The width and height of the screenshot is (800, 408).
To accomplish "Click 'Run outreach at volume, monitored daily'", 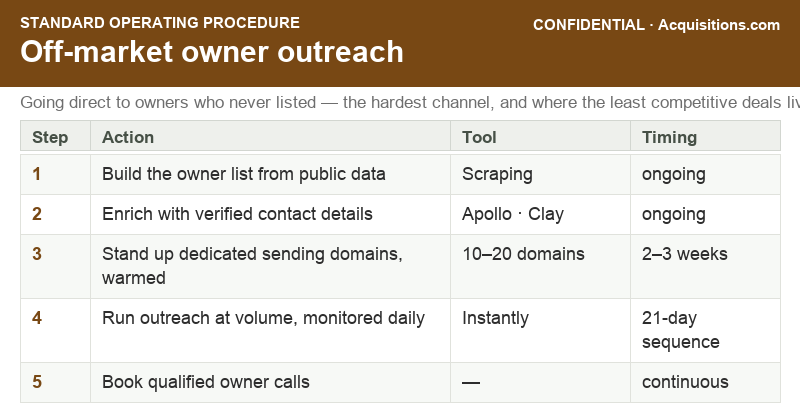I will click(263, 318).
